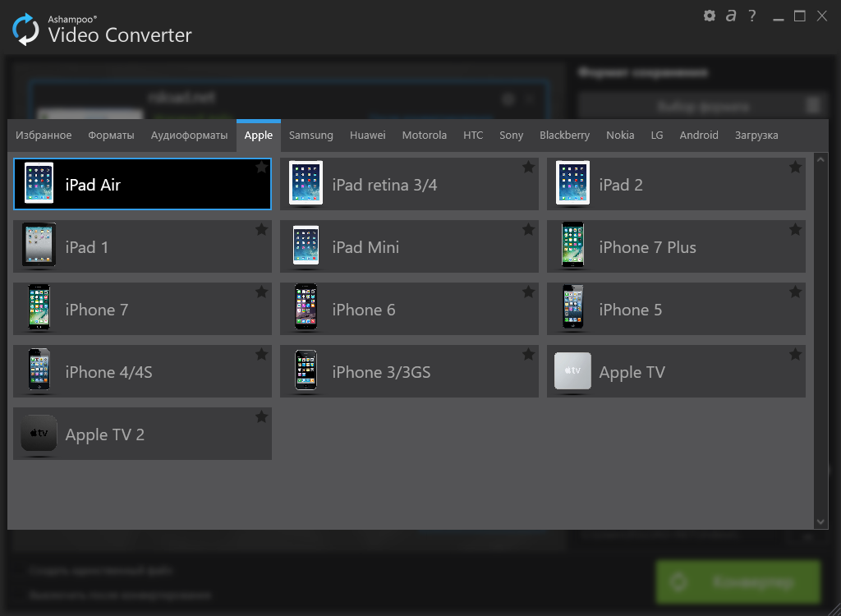This screenshot has height=616, width=841.
Task: Star iPhone 6 as a favorite
Action: pyautogui.click(x=528, y=292)
